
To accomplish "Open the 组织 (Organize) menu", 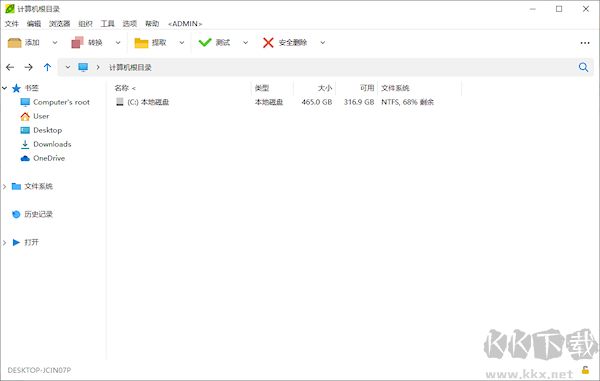I will tap(85, 24).
